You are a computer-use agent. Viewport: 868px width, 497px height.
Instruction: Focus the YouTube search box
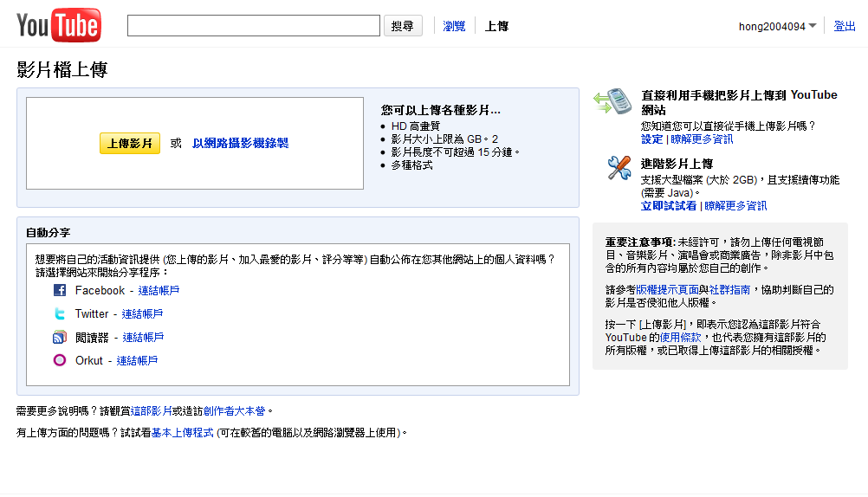pos(254,25)
